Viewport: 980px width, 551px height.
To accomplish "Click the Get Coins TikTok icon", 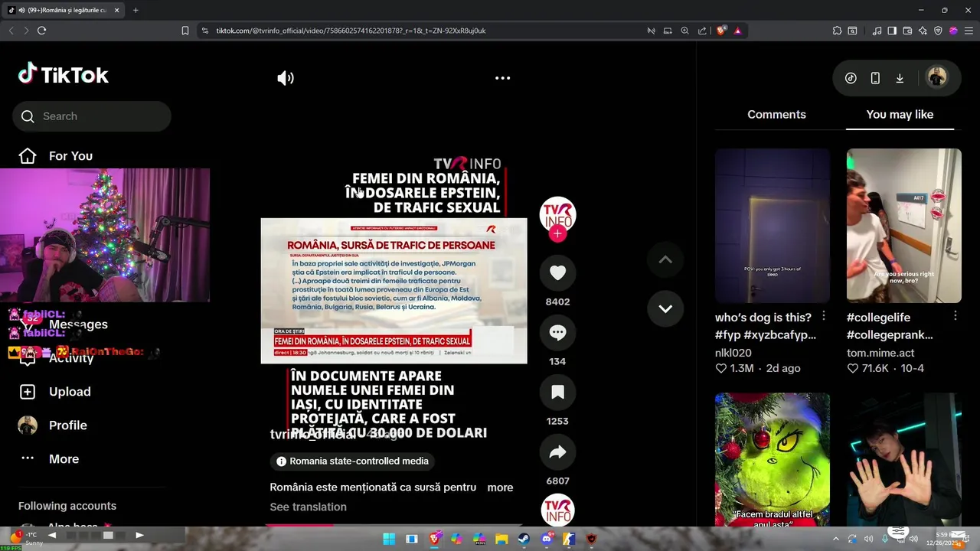I will [851, 78].
